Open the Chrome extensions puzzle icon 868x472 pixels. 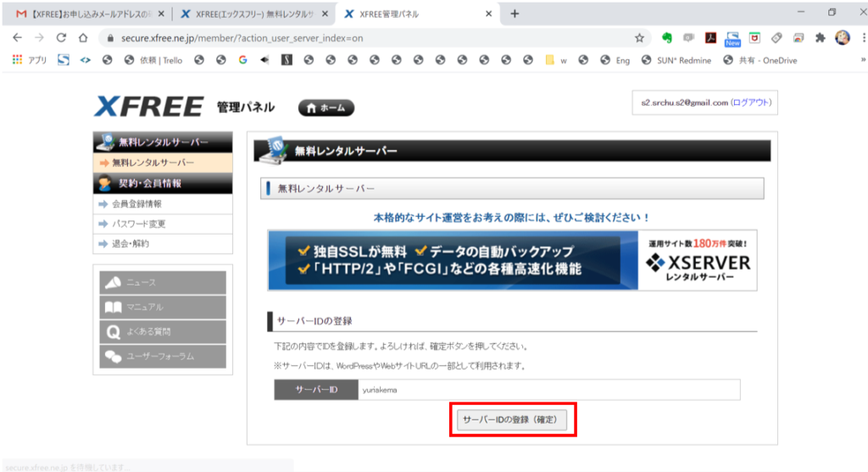(820, 37)
